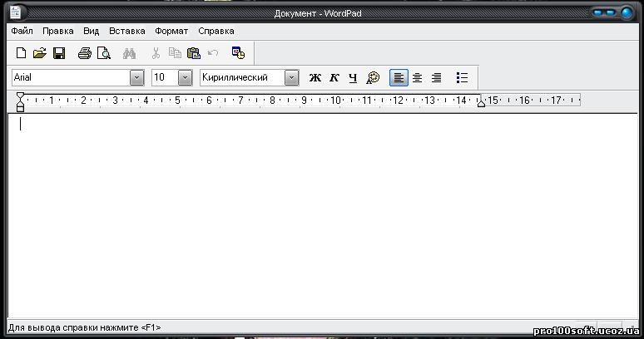Open the Справка menu
The width and height of the screenshot is (644, 339).
216,31
